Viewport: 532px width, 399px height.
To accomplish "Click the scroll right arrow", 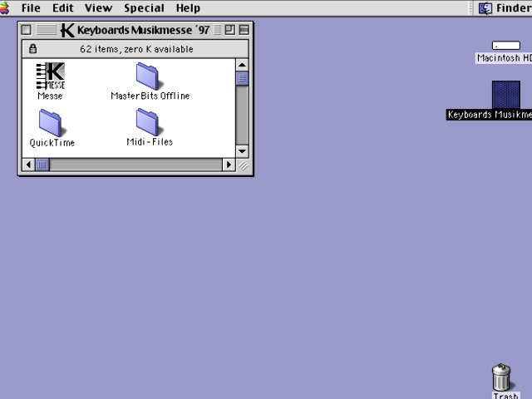I will (x=229, y=165).
